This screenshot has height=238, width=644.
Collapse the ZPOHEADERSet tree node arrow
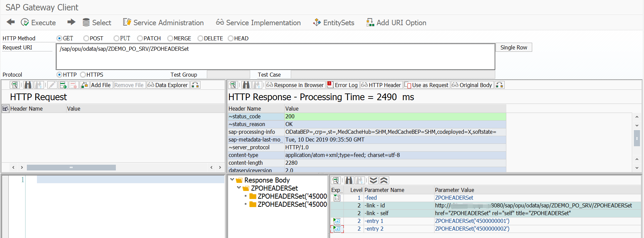pos(239,188)
